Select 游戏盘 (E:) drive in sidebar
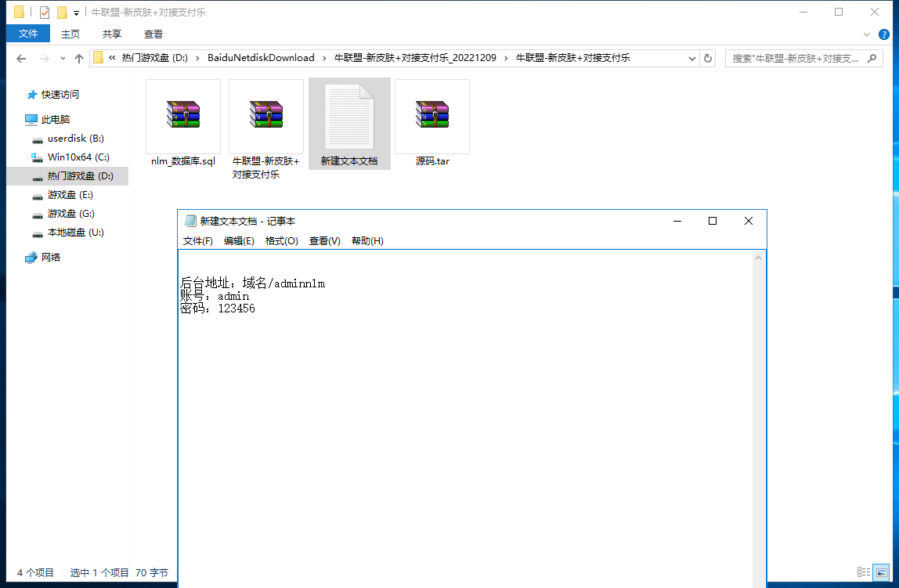This screenshot has height=588, width=899. [x=70, y=195]
